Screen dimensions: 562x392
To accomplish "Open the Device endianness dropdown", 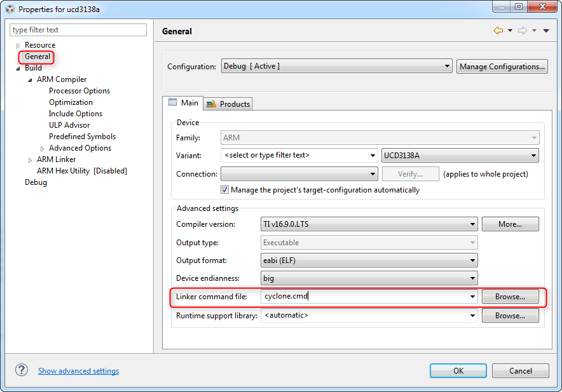I will tap(369, 278).
